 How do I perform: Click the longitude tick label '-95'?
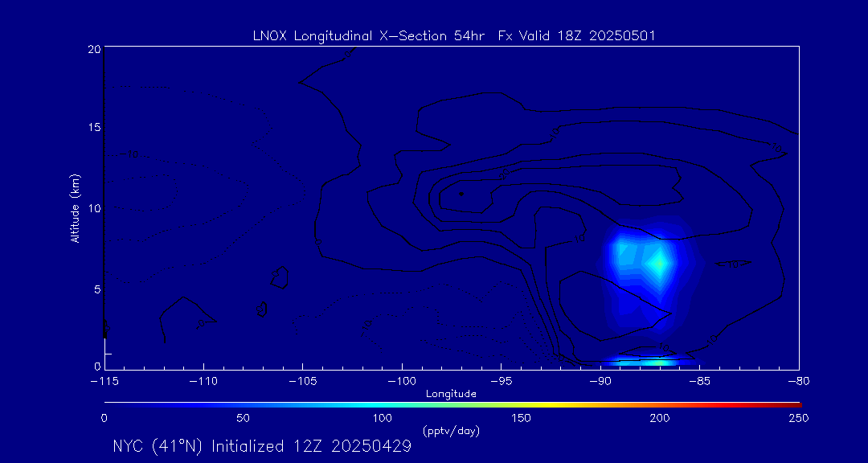(x=501, y=381)
